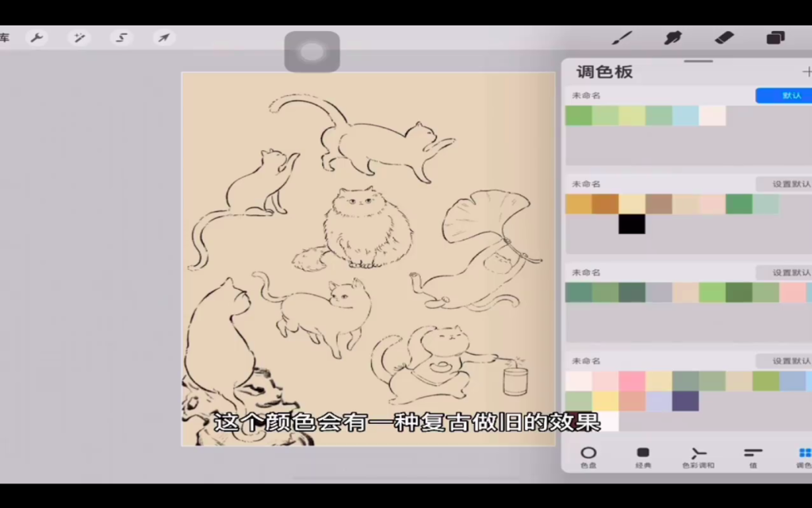Screen dimensions: 812x508
Task: Select the Eraser tool
Action: (x=724, y=37)
